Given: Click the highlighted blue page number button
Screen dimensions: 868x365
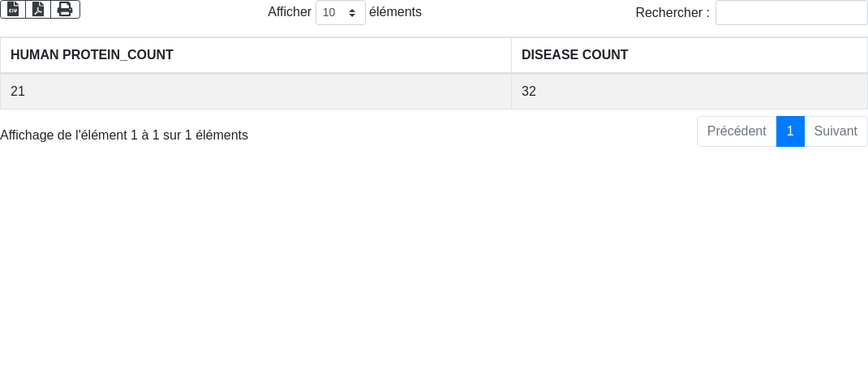Looking at the screenshot, I should point(790,131).
